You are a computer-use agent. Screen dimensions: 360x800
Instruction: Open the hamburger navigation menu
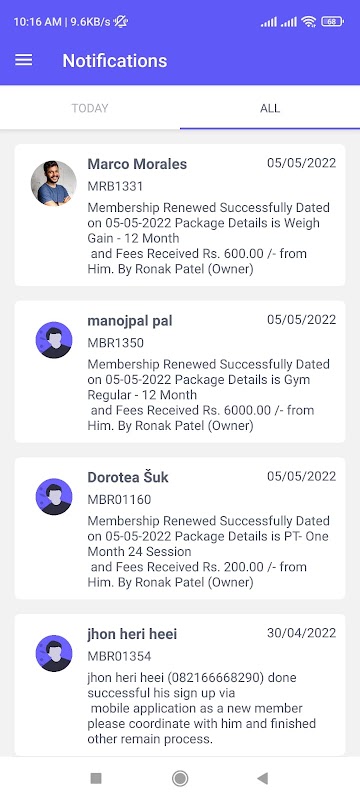coord(23,61)
